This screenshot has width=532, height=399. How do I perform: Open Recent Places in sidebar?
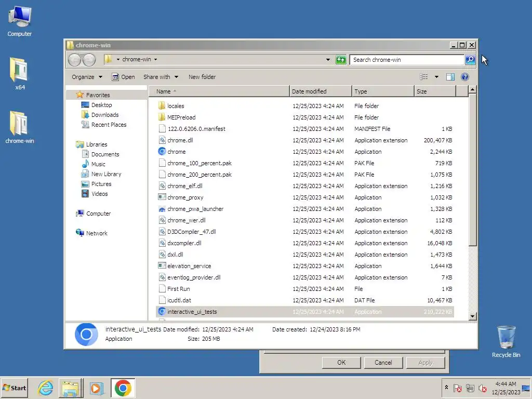[104, 125]
